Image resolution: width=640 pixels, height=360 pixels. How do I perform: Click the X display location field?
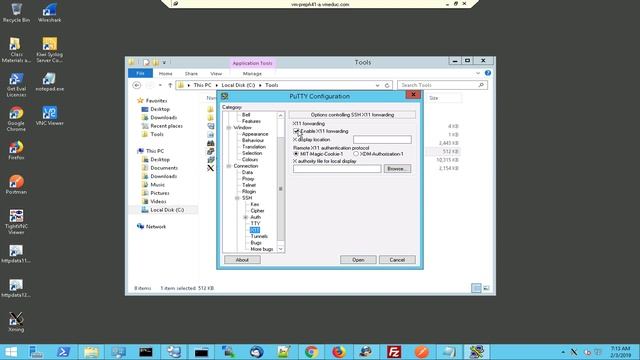pos(382,140)
